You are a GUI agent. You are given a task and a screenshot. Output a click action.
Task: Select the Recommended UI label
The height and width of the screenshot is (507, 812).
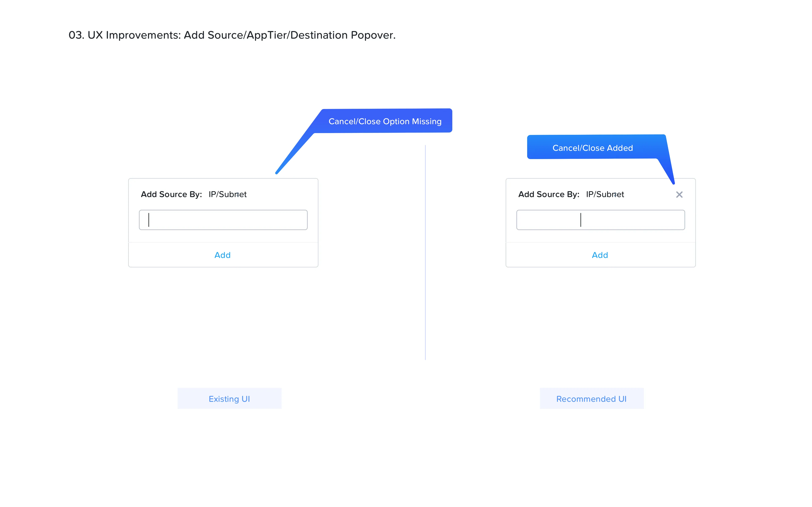[x=591, y=399]
